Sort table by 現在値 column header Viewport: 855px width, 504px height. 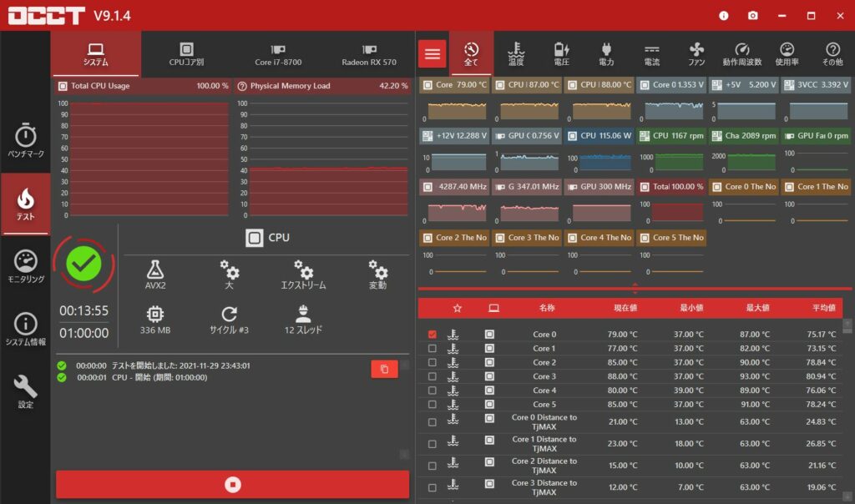(x=624, y=308)
